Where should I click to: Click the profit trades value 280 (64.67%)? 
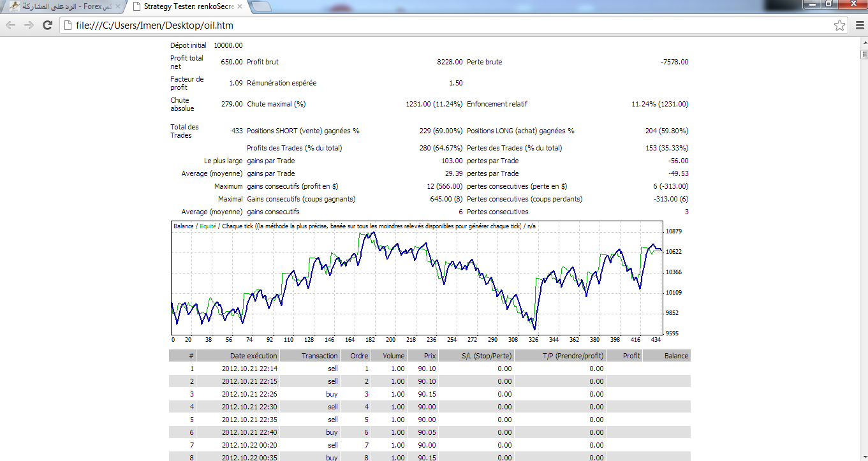[x=441, y=148]
